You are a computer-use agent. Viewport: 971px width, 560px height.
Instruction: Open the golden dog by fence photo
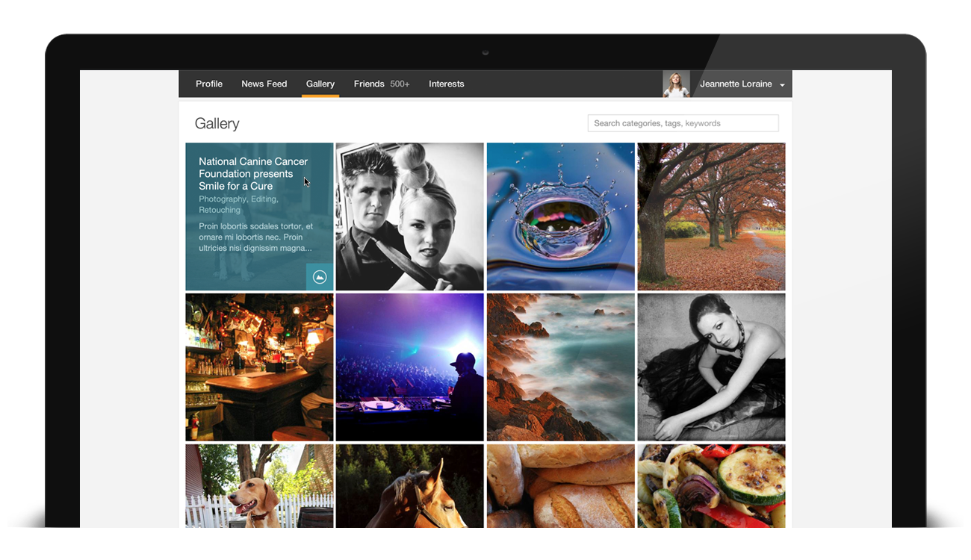point(259,486)
